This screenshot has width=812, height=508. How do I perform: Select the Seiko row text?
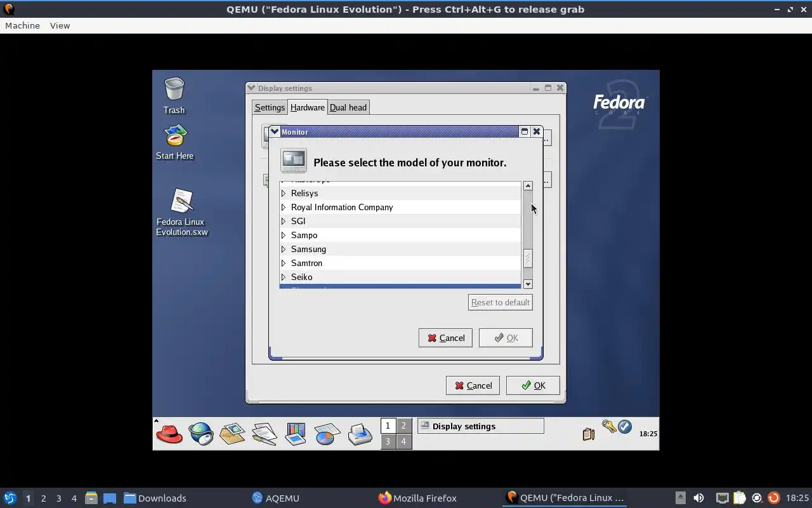click(301, 277)
